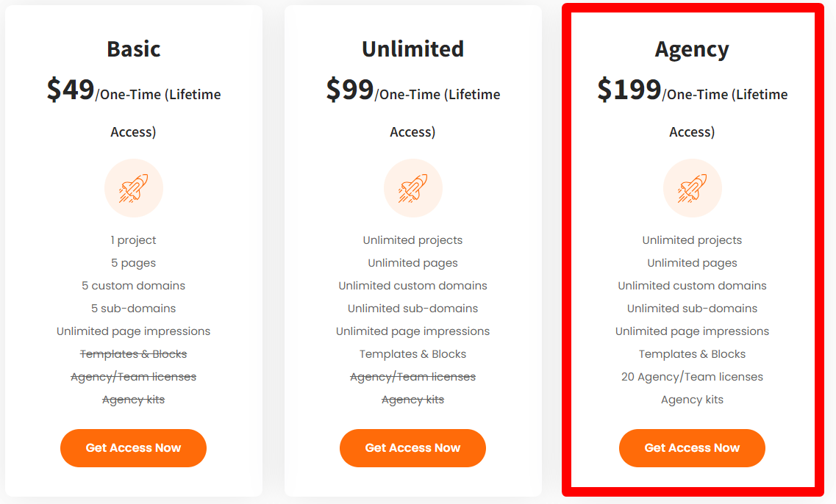The image size is (836, 504).
Task: Click struck-through Templates & Blocks in Basic plan
Action: (x=133, y=354)
